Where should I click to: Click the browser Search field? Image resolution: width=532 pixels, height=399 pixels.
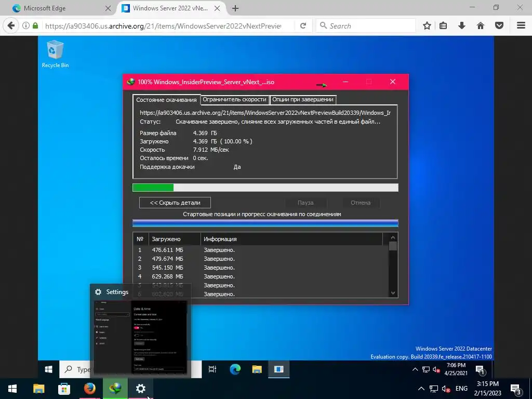[366, 26]
